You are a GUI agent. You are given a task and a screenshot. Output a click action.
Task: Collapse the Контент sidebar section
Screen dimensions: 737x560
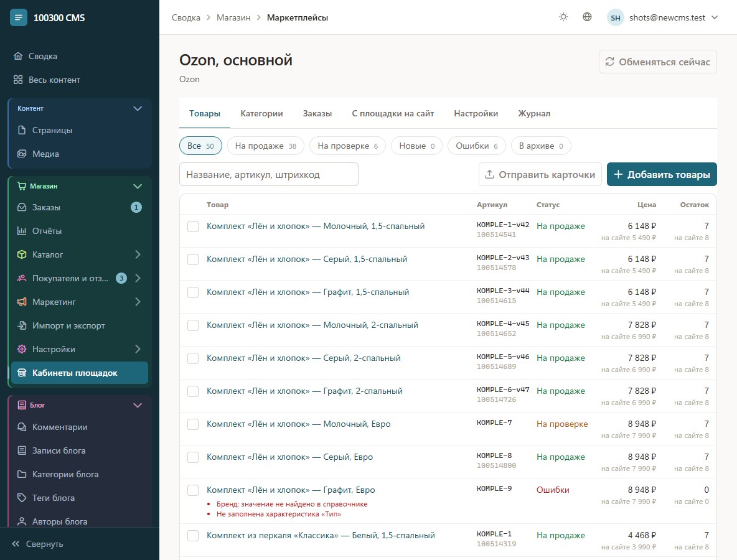coord(137,108)
